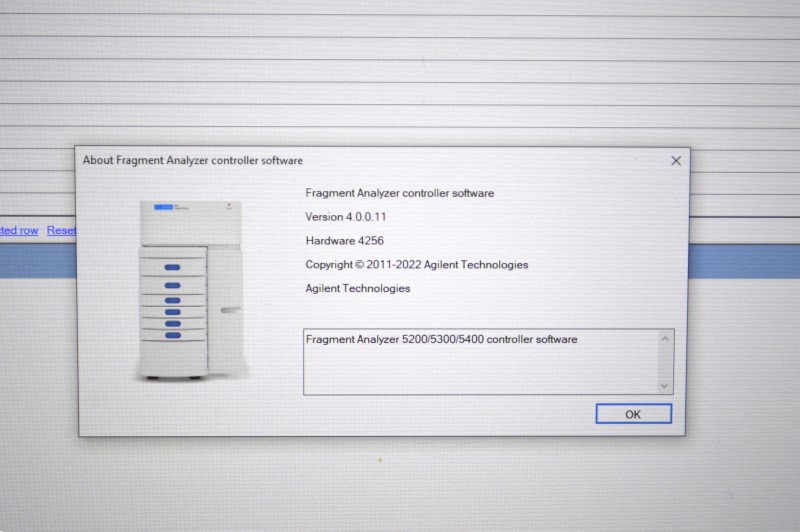
Task: Click the 'Fragment Analyzer controller software' product name line
Action: point(399,193)
